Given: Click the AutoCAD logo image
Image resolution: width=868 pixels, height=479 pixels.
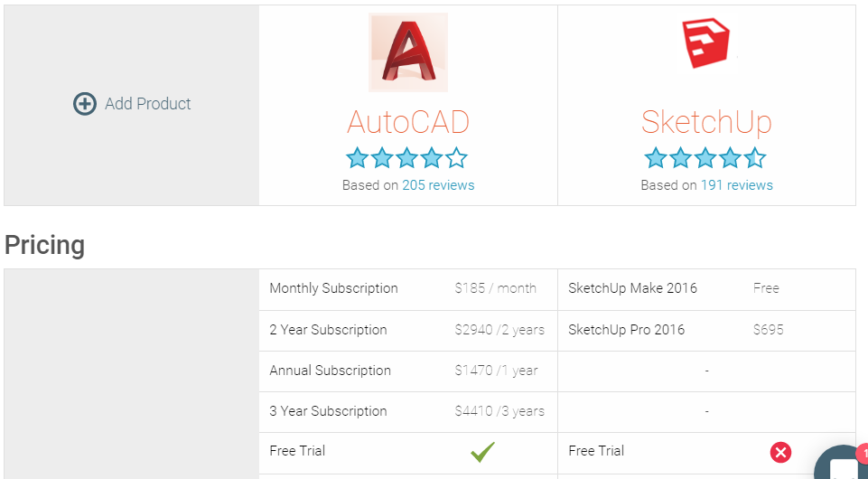Looking at the screenshot, I should tap(408, 52).
